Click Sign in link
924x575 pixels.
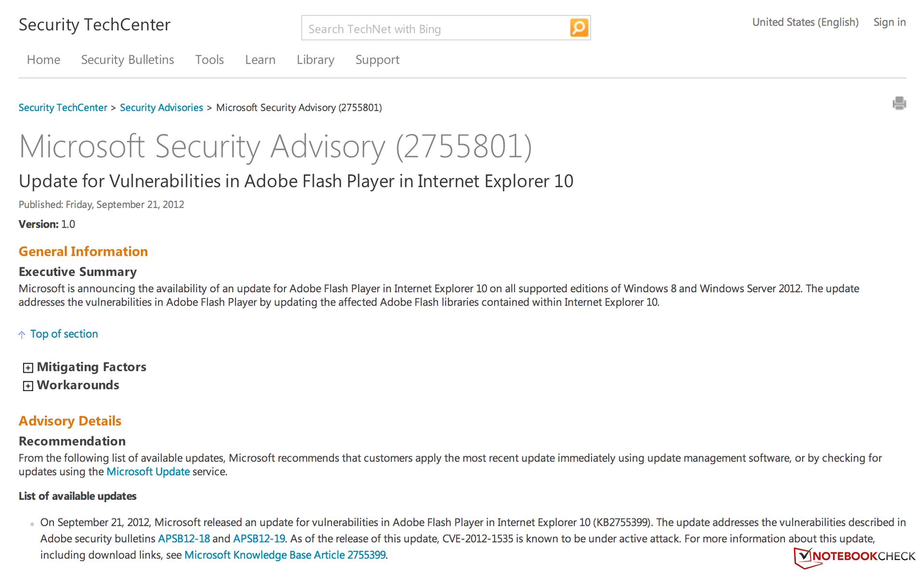[x=889, y=22]
